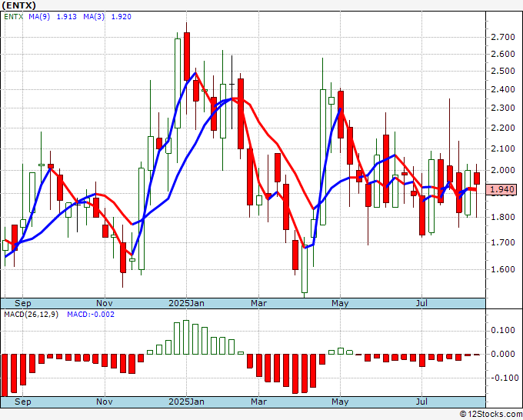This screenshot has height=420, width=523.
Task: Select May on the price chart time axis
Action: point(340,303)
